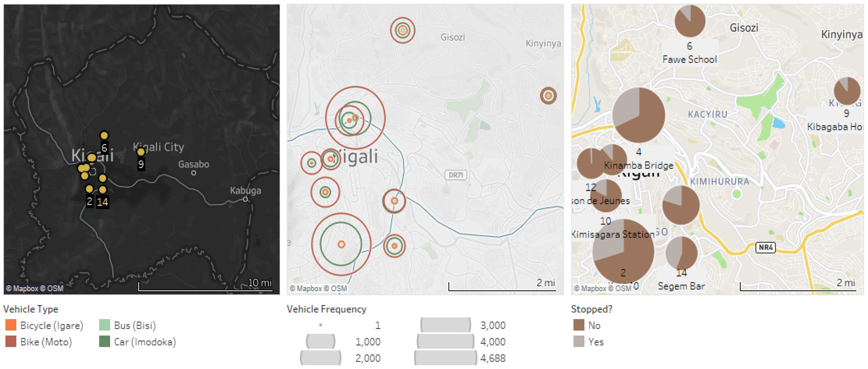Viewport: 868px width, 369px height.
Task: Click the Fawe School pie chart
Action: pos(690,21)
